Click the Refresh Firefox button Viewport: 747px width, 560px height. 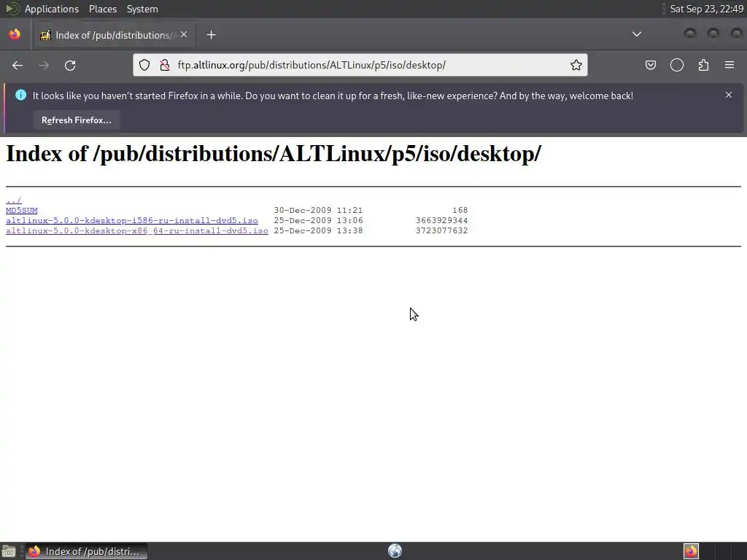76,120
